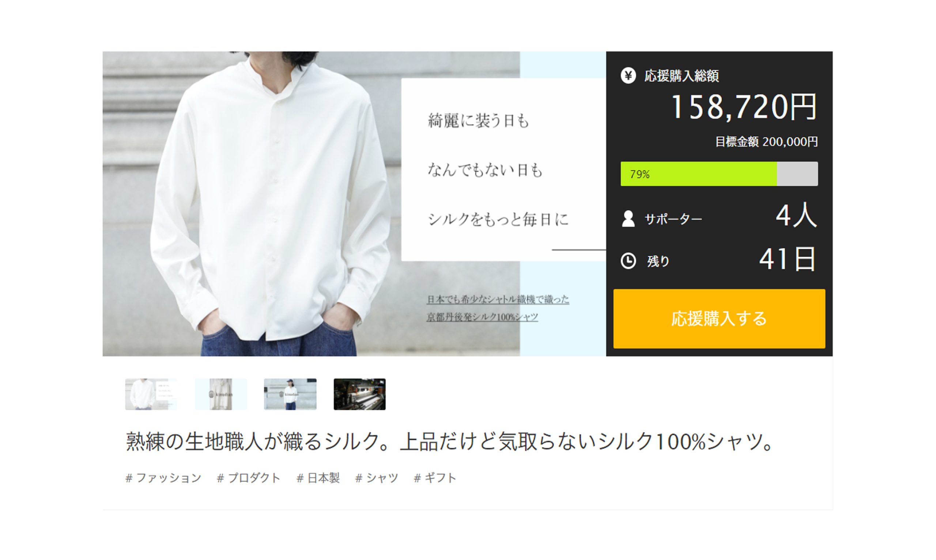Screen dimensions: 936x560
Task: Open the #プロダクト tag
Action: pyautogui.click(x=248, y=478)
